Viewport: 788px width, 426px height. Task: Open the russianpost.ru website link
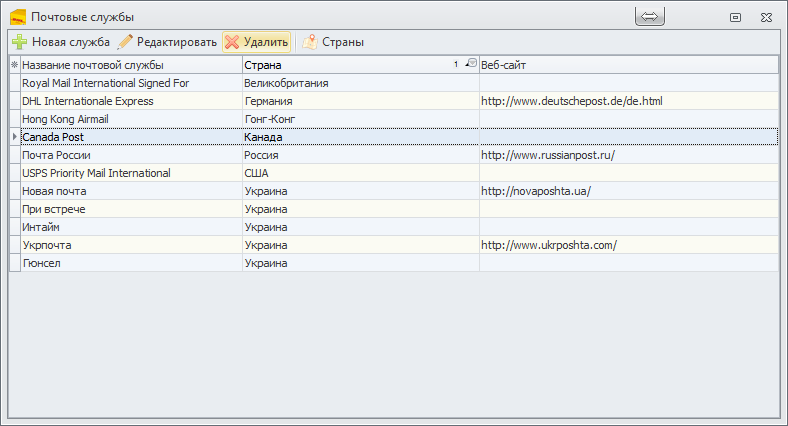coord(547,155)
